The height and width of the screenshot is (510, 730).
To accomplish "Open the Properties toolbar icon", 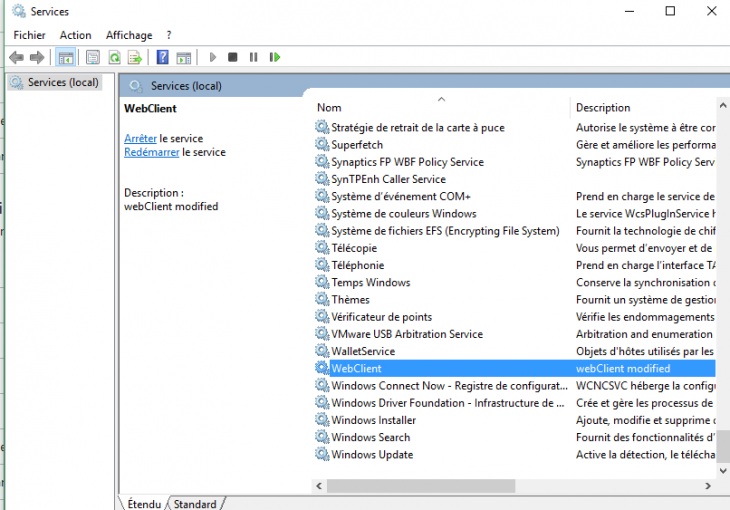I will [x=93, y=58].
